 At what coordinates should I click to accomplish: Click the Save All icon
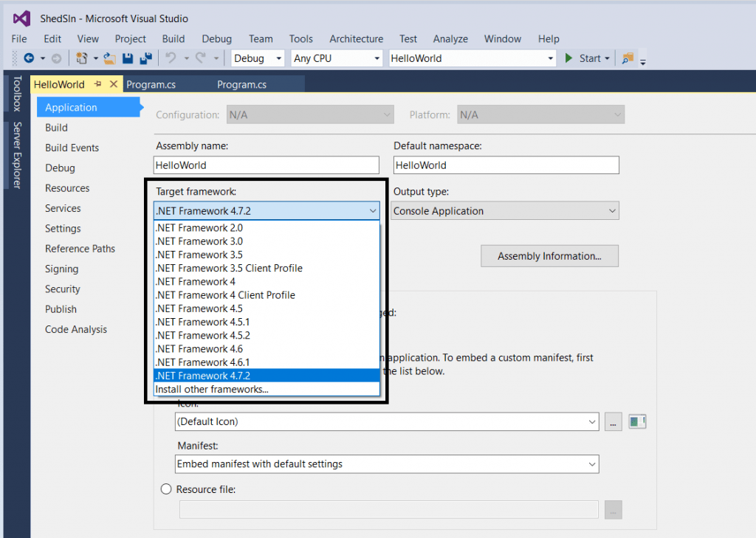click(x=145, y=58)
